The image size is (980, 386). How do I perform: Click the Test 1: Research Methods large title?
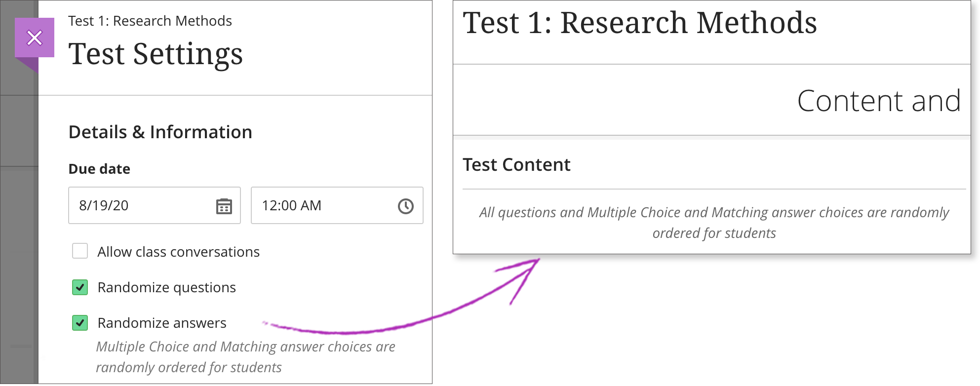pyautogui.click(x=640, y=23)
